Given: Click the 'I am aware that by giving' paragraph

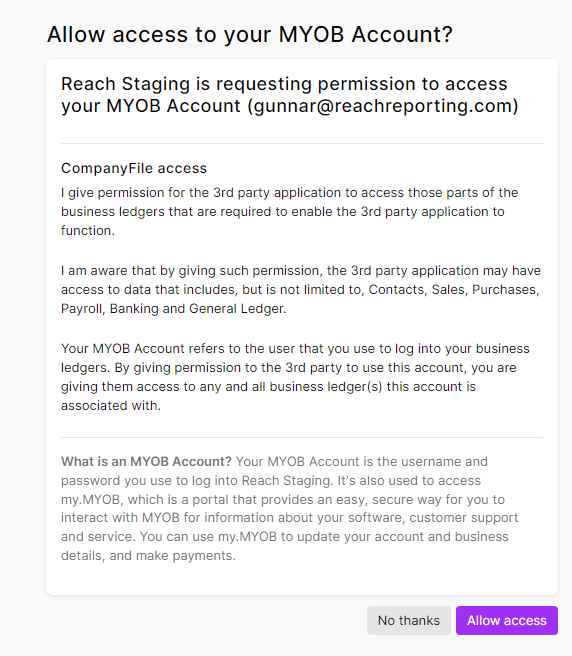Looking at the screenshot, I should click(x=301, y=290).
